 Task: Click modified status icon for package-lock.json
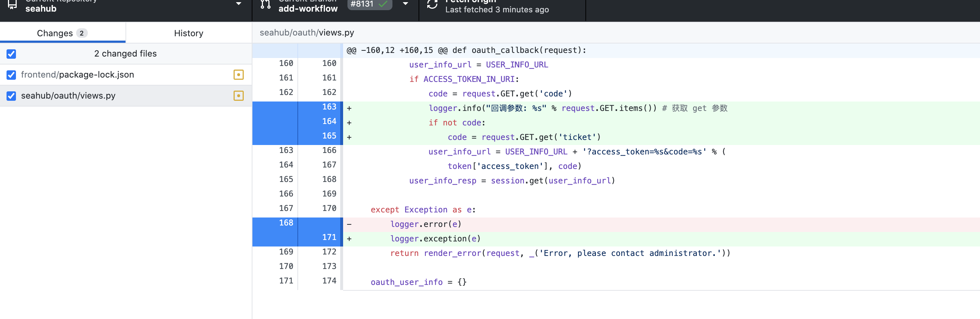[x=238, y=75]
